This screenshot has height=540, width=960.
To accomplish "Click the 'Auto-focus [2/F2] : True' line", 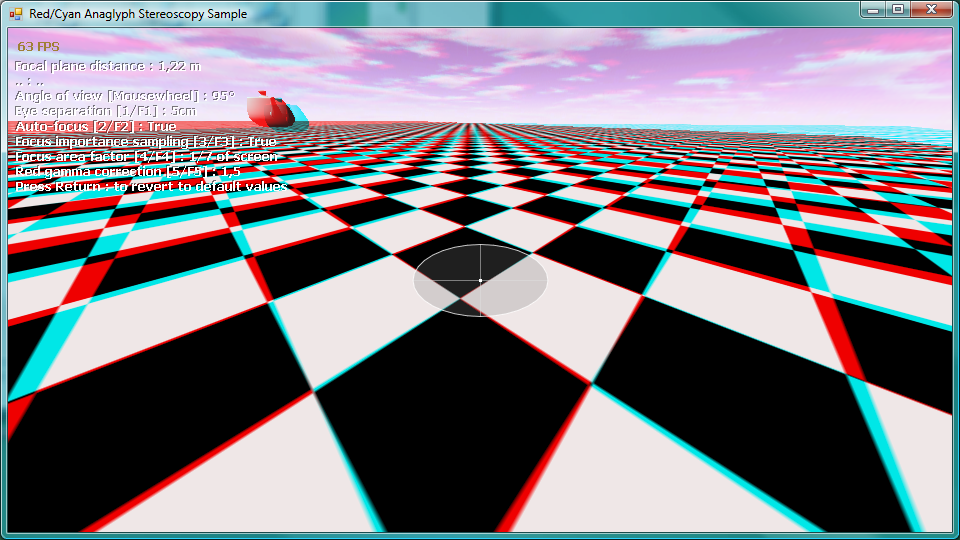I will (x=96, y=126).
